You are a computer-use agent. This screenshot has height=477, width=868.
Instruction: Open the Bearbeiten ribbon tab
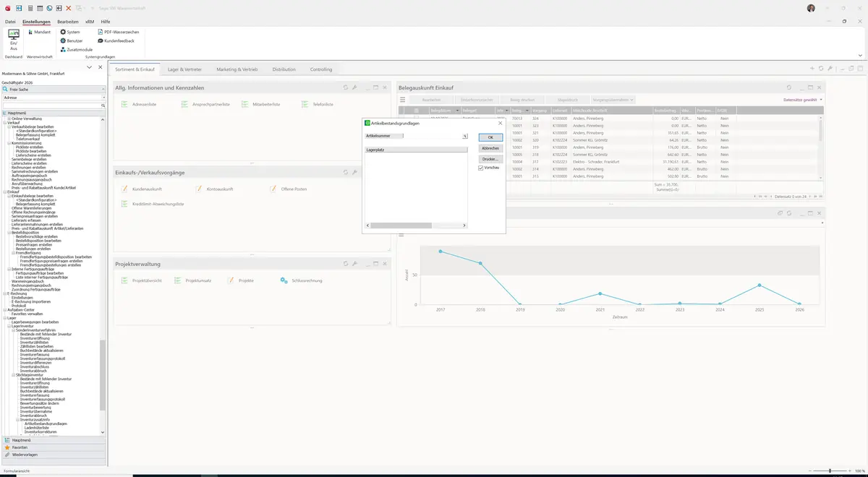(68, 22)
